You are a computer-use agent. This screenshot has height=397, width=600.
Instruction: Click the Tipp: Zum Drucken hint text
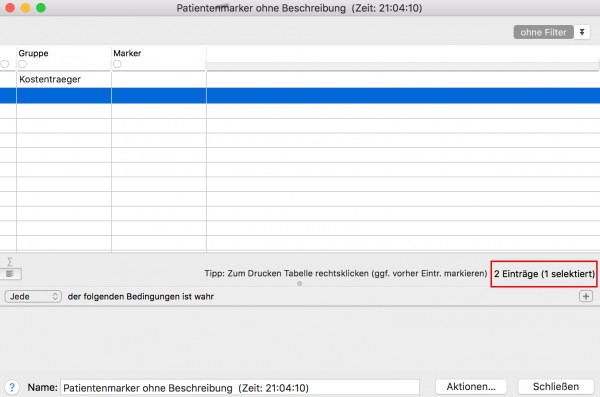point(346,273)
